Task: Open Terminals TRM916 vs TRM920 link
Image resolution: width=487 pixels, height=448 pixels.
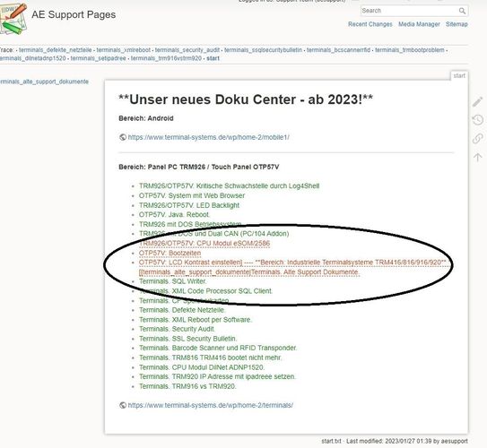Action: point(187,386)
